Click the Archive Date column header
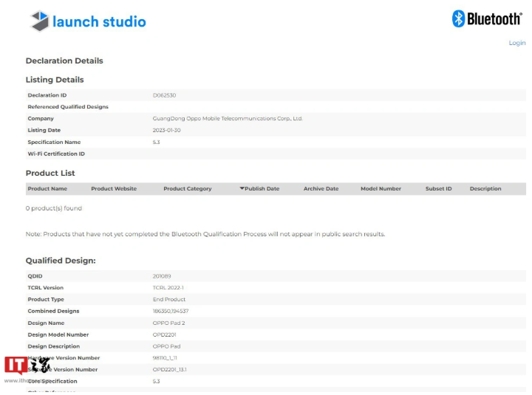Viewport: 532px width, 395px height. [x=321, y=189]
